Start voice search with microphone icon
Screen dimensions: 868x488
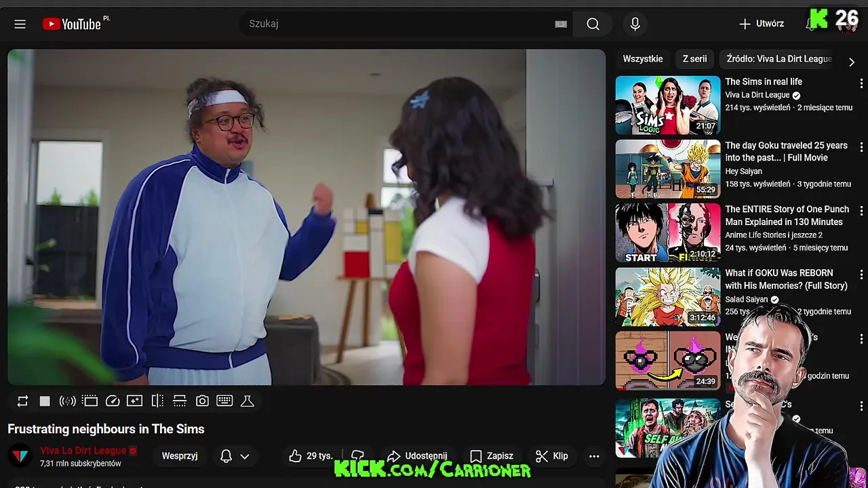(x=635, y=24)
